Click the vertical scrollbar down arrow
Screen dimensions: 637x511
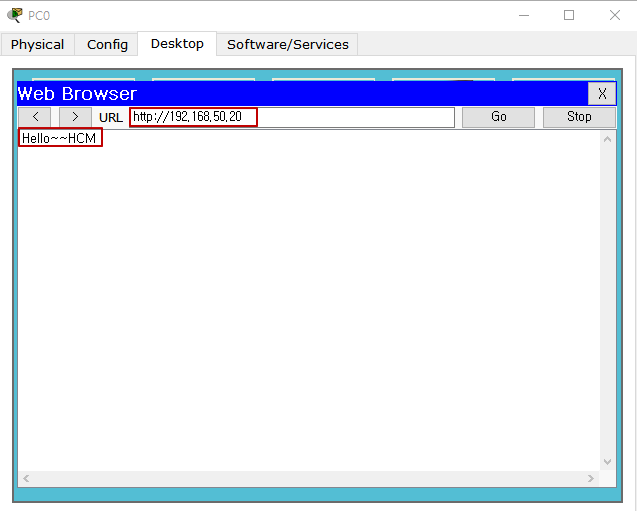click(x=607, y=462)
